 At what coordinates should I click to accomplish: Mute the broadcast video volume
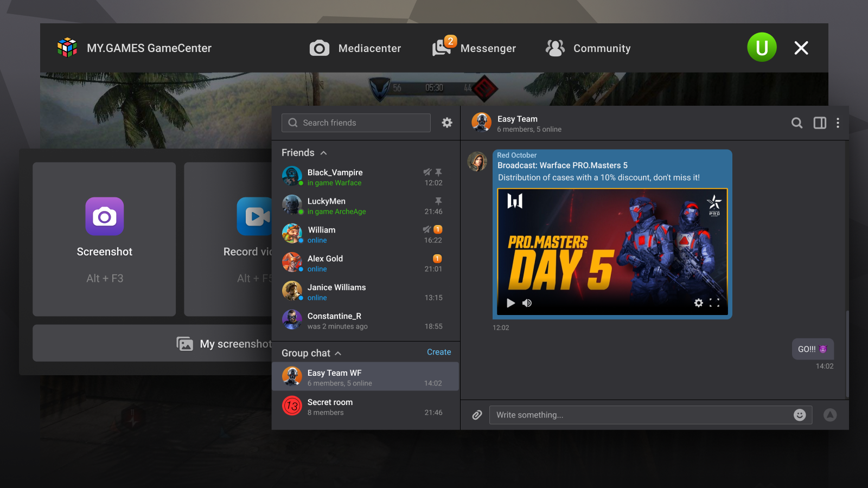click(527, 303)
